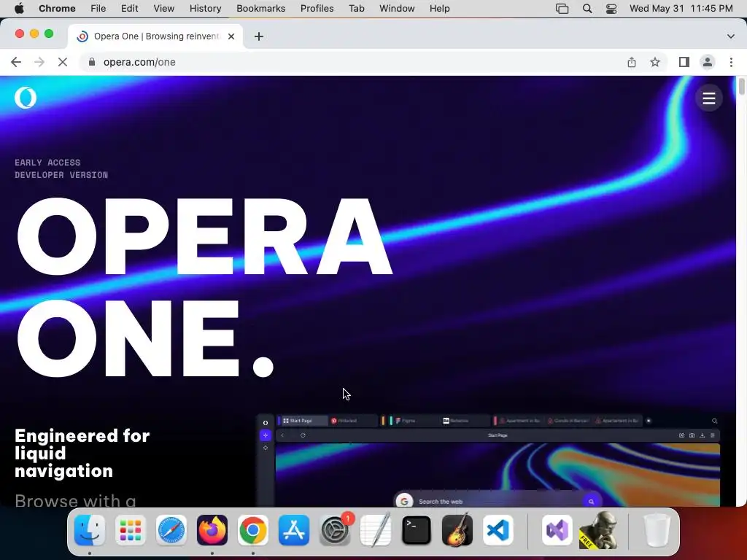Toggle the Chrome side panel
The width and height of the screenshot is (747, 560).
click(684, 62)
